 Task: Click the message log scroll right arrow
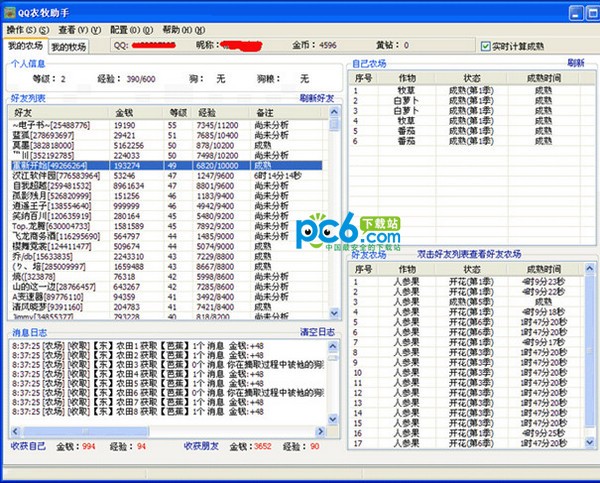click(321, 432)
